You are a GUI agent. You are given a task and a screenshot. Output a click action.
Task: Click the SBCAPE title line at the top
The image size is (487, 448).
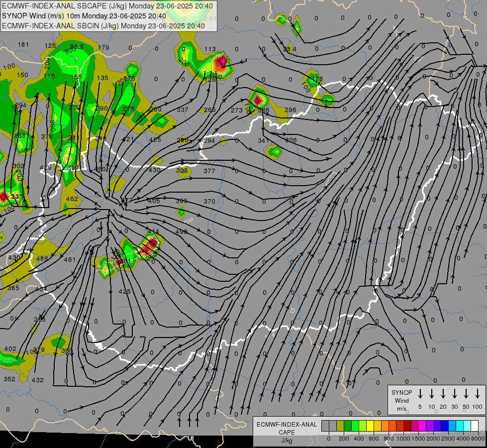pos(107,6)
